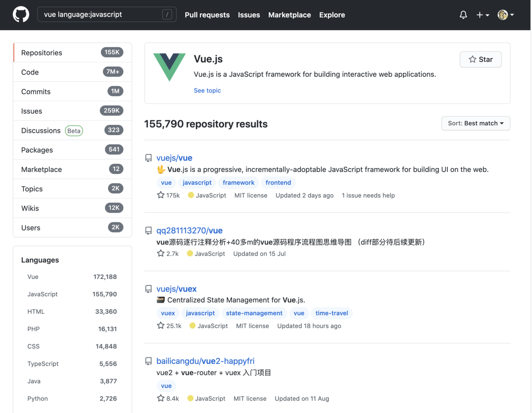Viewport: 532px width, 413px height.
Task: Click the See topic link
Action: coord(207,90)
